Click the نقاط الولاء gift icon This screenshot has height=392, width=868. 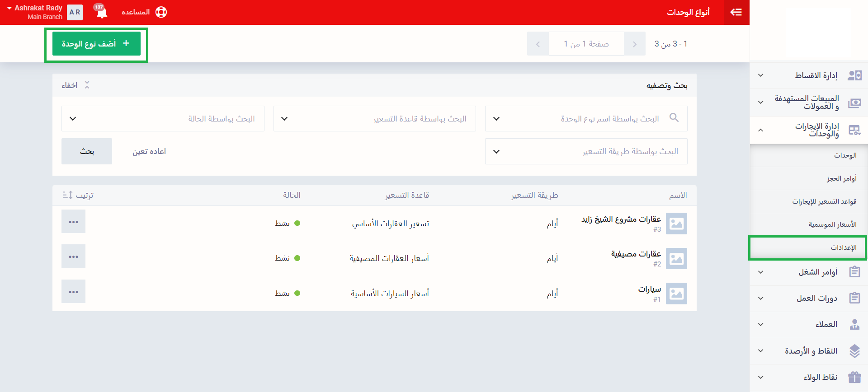(x=854, y=377)
